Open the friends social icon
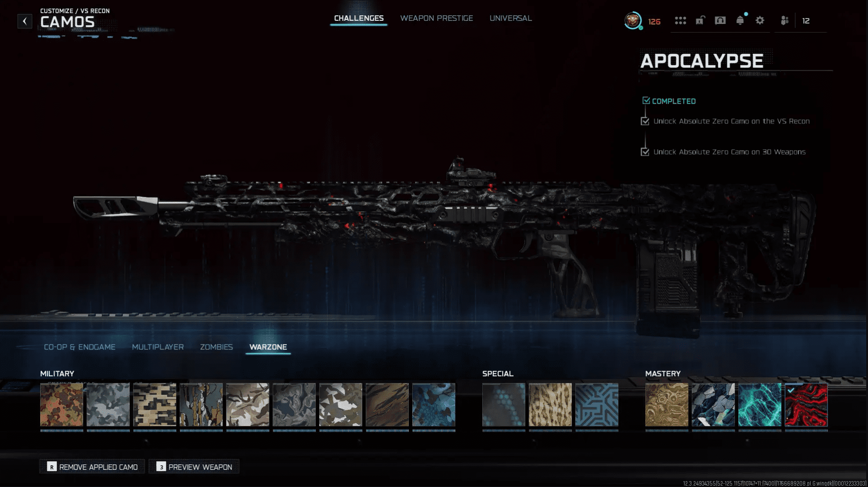The image size is (868, 487). tap(785, 21)
